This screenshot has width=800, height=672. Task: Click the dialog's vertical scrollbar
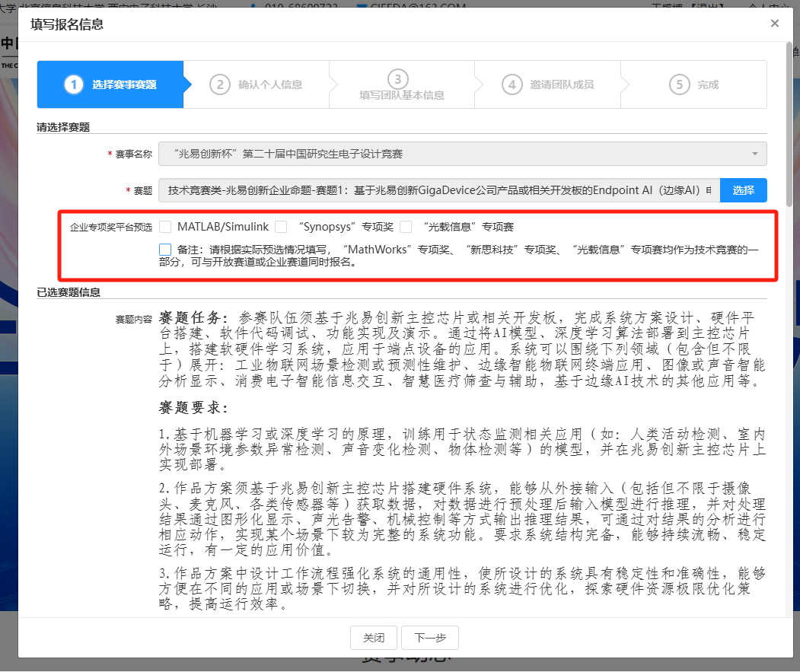[x=789, y=125]
